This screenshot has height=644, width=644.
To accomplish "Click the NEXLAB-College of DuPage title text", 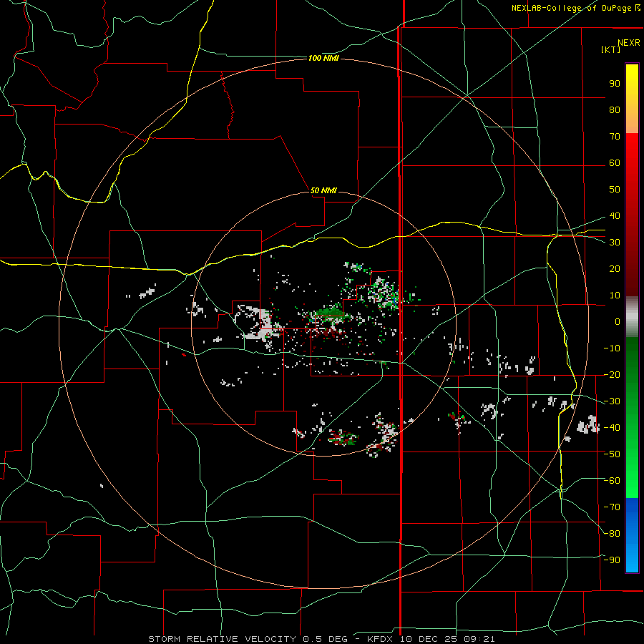I will pos(571,8).
